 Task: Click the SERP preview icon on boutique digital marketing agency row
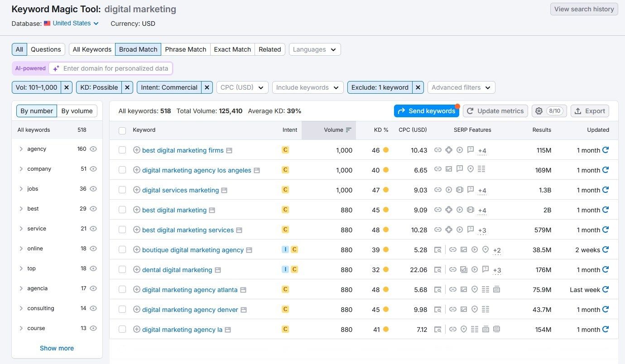pyautogui.click(x=438, y=249)
